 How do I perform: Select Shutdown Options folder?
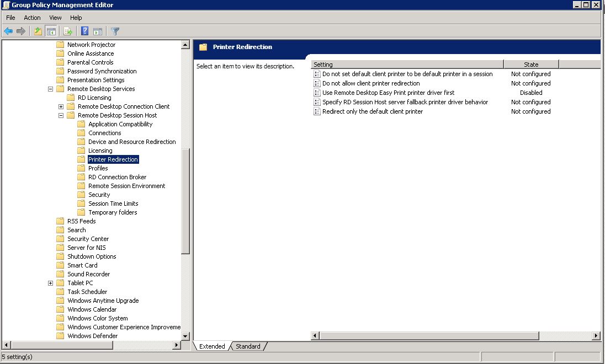[x=92, y=256]
